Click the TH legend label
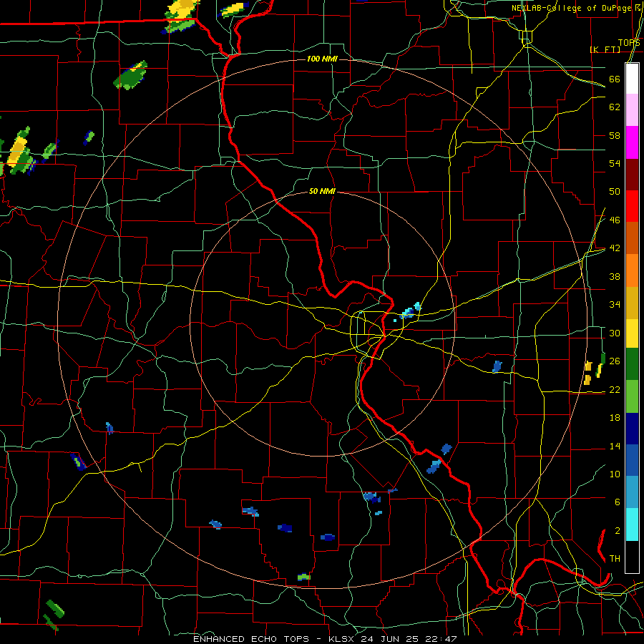This screenshot has width=644, height=644. pyautogui.click(x=615, y=559)
